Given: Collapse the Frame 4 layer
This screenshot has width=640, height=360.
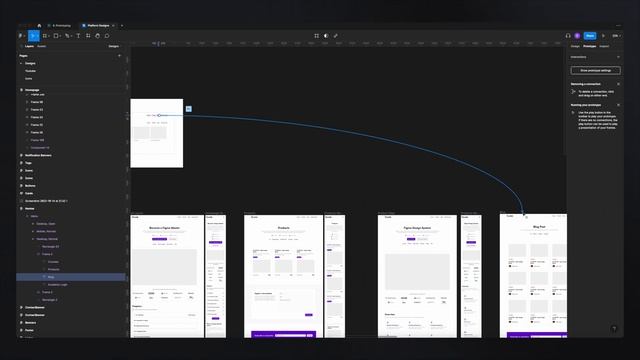Looking at the screenshot, I should point(39,254).
